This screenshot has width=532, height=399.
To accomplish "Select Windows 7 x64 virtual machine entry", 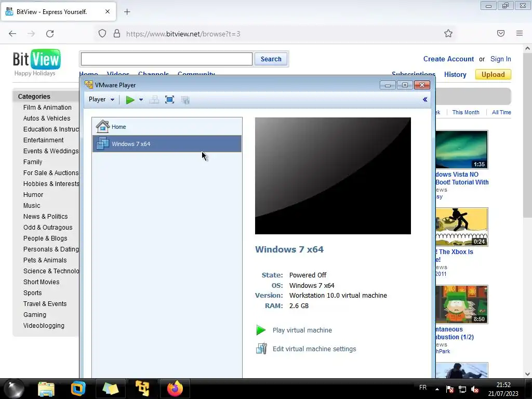I will pos(167,144).
